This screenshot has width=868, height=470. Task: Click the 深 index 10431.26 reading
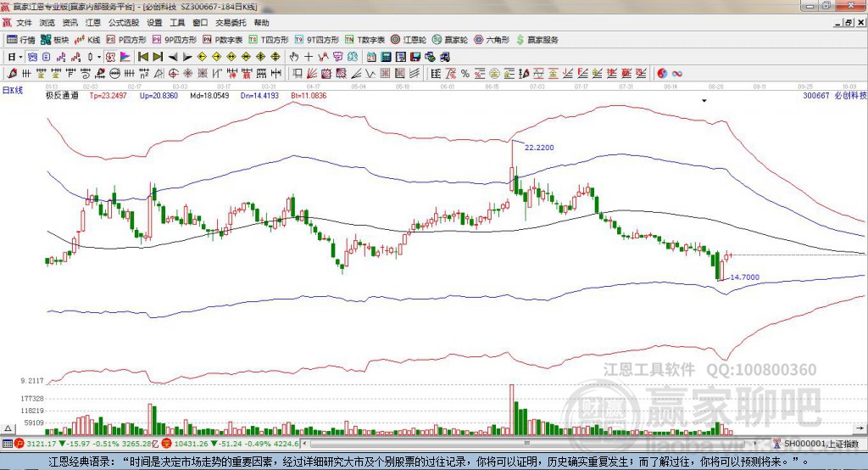tap(192, 444)
